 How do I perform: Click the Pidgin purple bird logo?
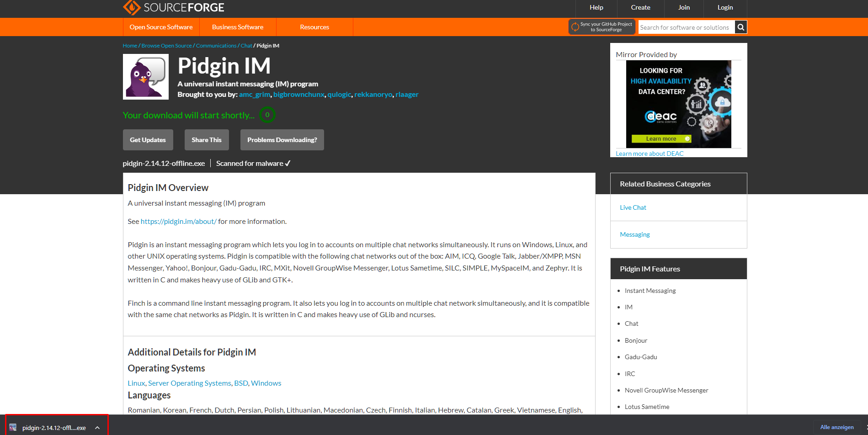click(x=146, y=77)
